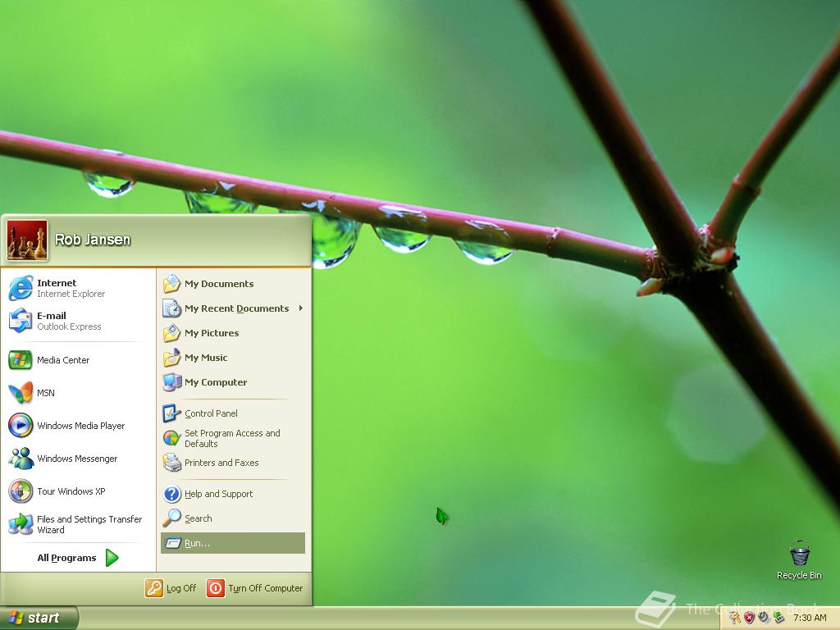The image size is (840, 630).
Task: Expand the My Recent Documents submenu
Action: 233,308
